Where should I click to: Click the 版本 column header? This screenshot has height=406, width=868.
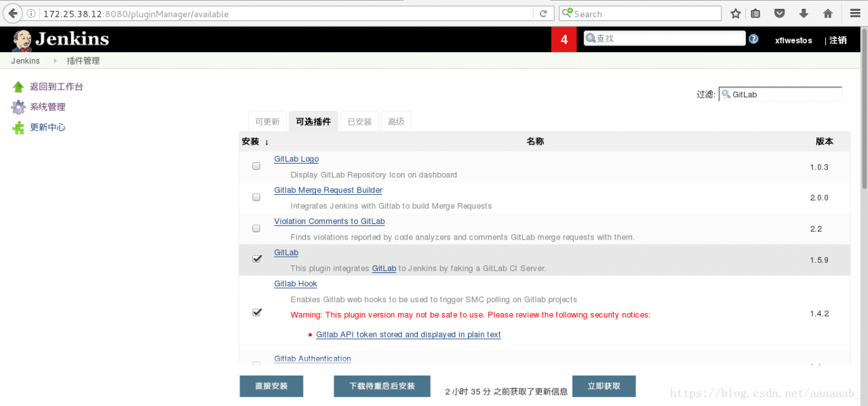825,141
